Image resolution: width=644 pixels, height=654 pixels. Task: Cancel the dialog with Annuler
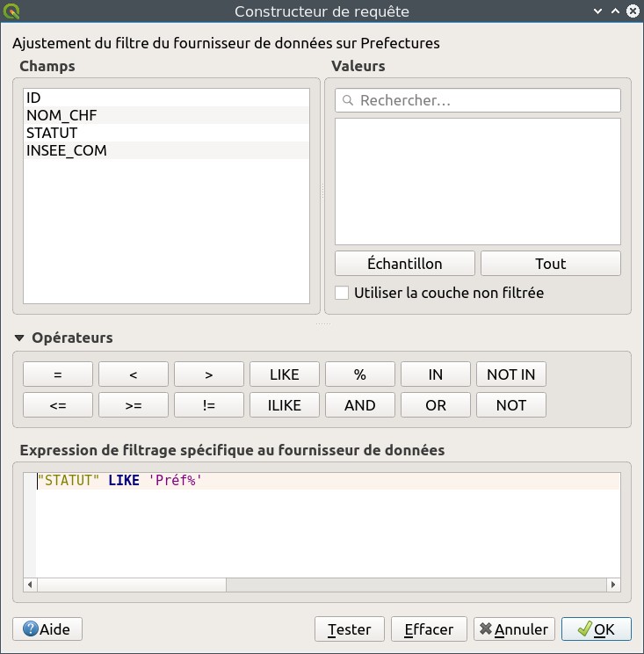(x=514, y=629)
